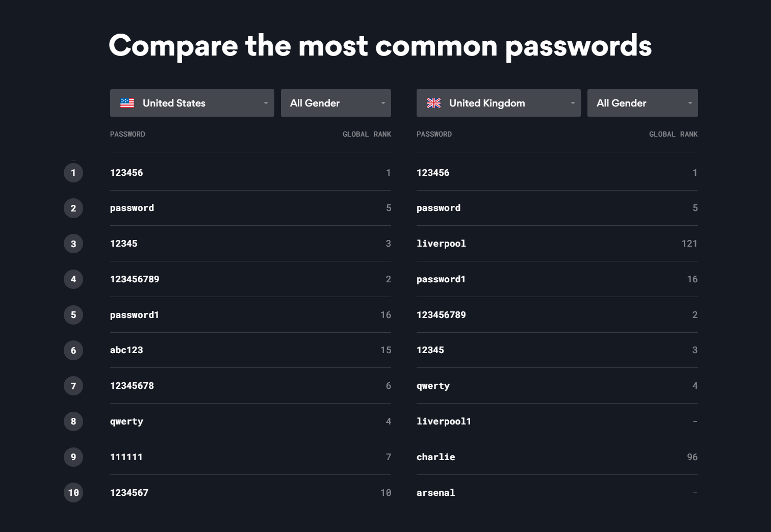Click the rank 8 number badge
Viewport: 771px width, 532px height.
coord(73,421)
